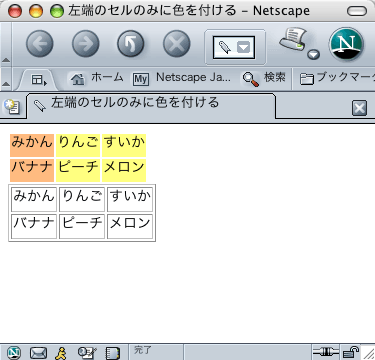This screenshot has height=360, width=375.
Task: Go back with the Back arrow button
Action: [x=40, y=44]
